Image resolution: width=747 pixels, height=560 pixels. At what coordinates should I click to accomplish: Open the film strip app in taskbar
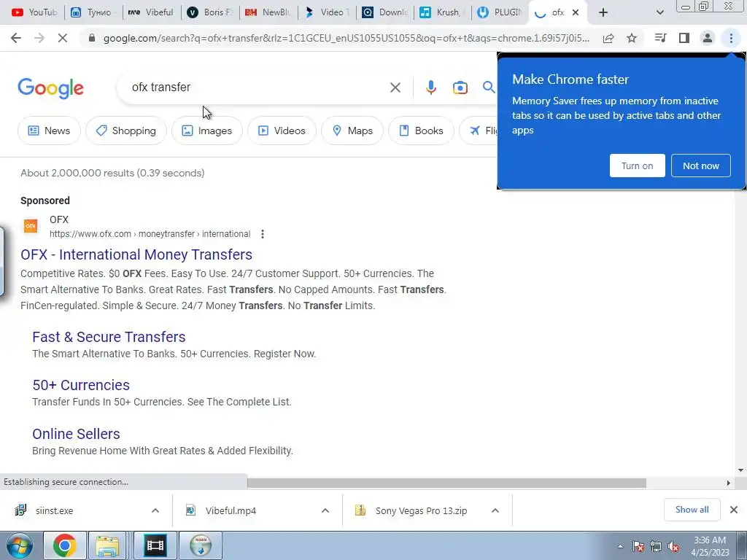pos(155,545)
